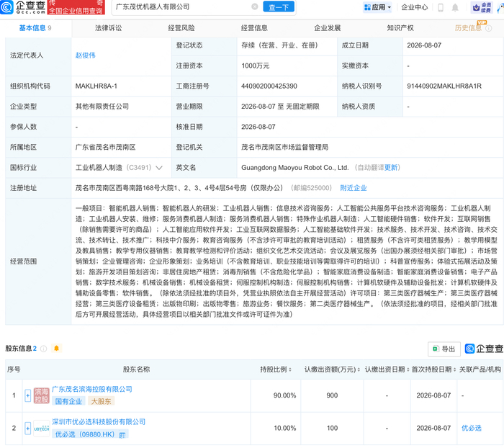Screen dimensions: 504x448
Task: Expand the 广东茂名滨海控股有限公司 row plus
Action: tap(27, 395)
